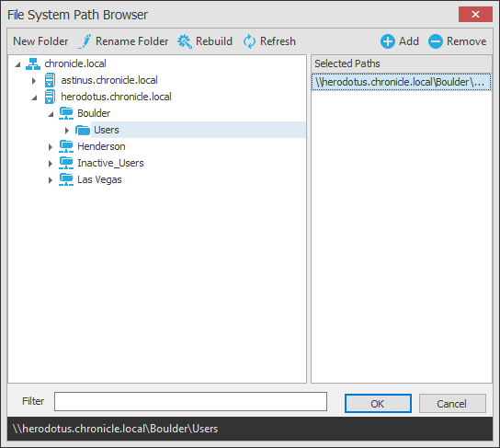Click the Henderson share icon
Image resolution: width=500 pixels, height=448 pixels.
66,146
